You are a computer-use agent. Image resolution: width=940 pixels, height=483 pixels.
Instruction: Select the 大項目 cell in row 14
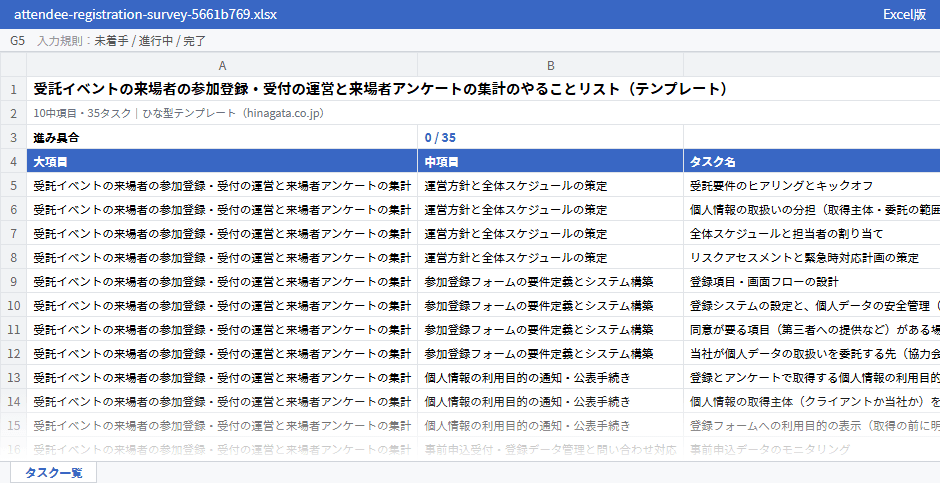(222, 401)
